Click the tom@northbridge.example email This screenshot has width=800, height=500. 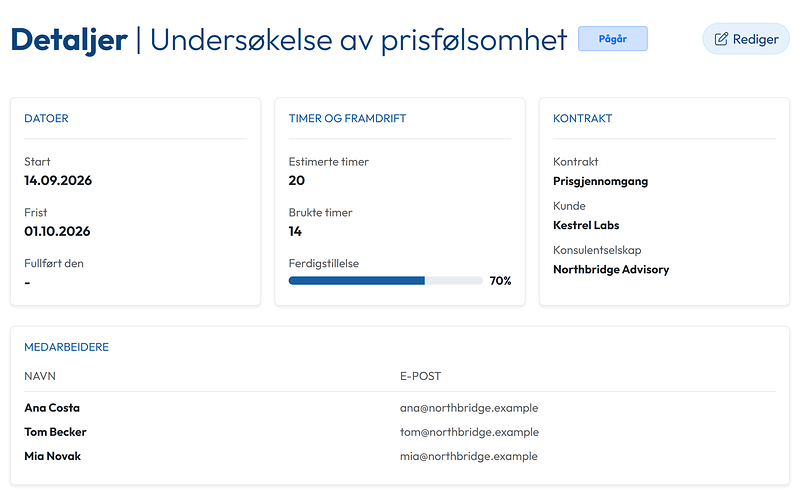pos(469,432)
